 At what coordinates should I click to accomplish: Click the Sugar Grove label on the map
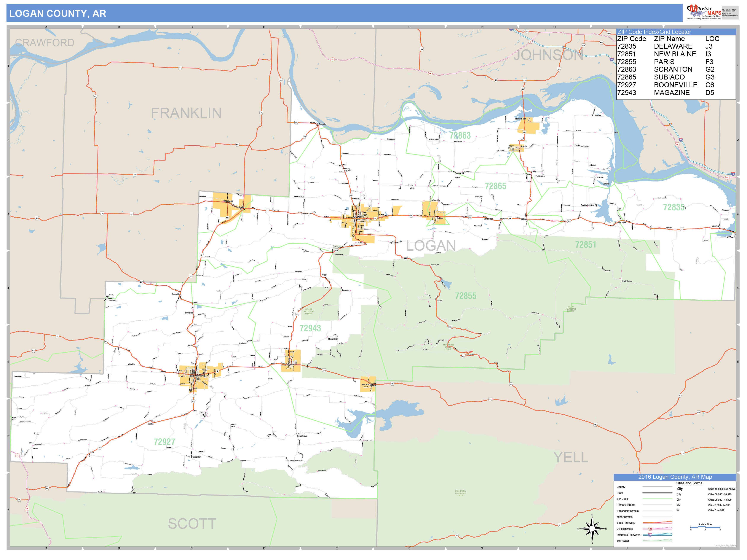tap(302, 436)
